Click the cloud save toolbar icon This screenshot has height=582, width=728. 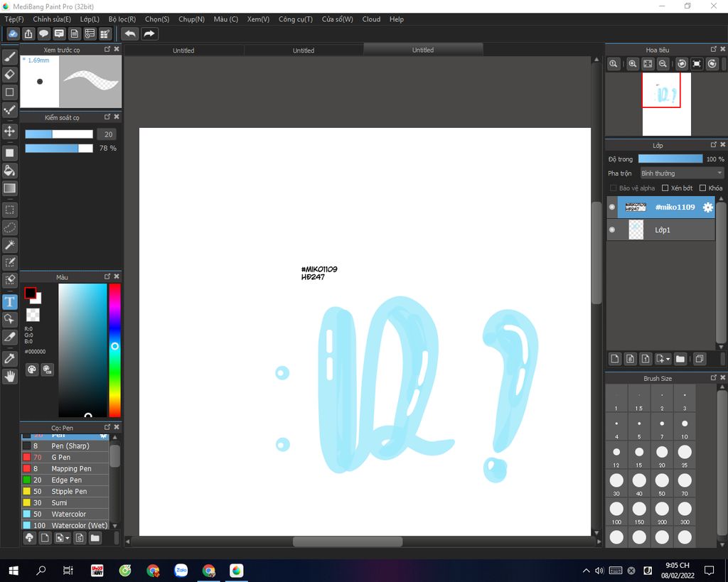click(13, 34)
